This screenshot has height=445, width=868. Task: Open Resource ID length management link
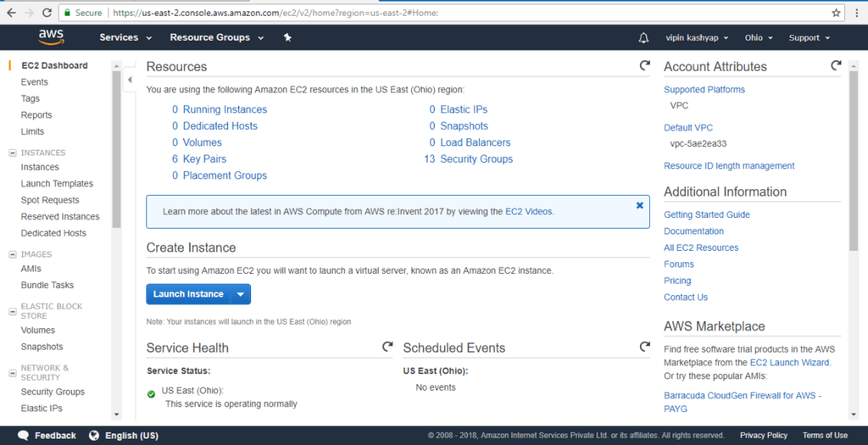click(729, 166)
